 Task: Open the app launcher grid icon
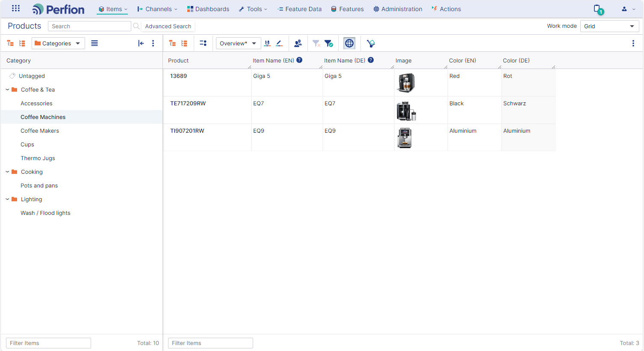coord(16,9)
